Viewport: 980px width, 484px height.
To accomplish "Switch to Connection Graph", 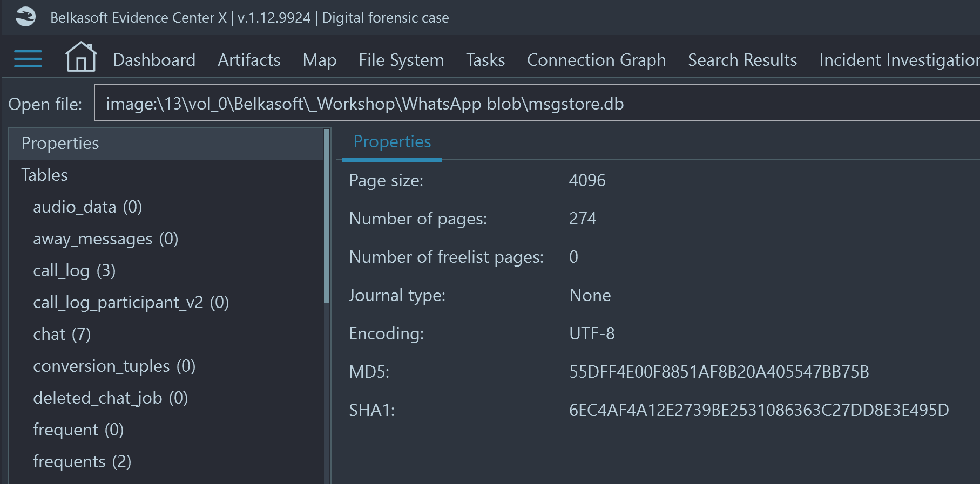I will click(596, 60).
